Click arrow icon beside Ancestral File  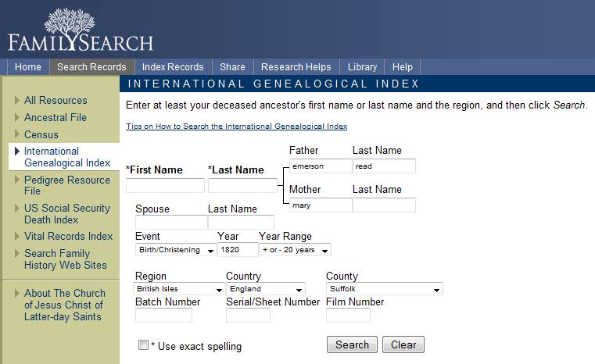click(x=16, y=117)
